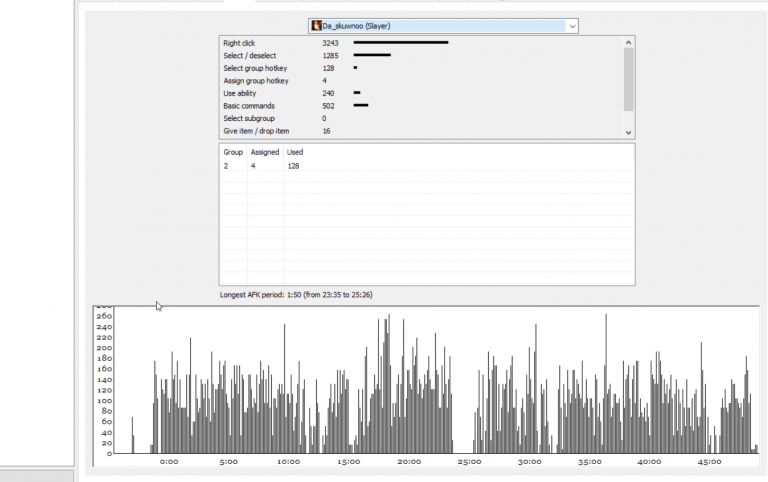Select the Select / deselect row
Screen dimensions: 768x482
pos(421,55)
